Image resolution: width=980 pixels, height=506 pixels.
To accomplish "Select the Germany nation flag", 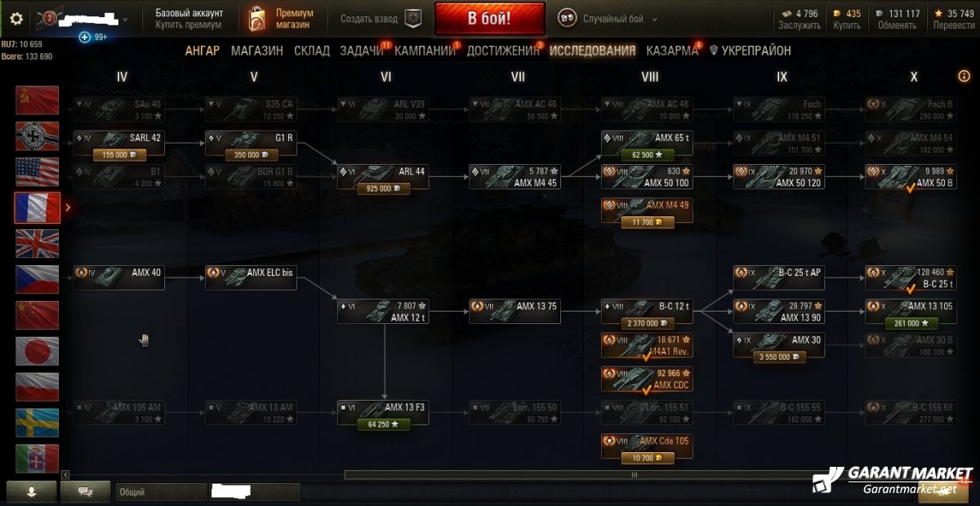I will 38,135.
